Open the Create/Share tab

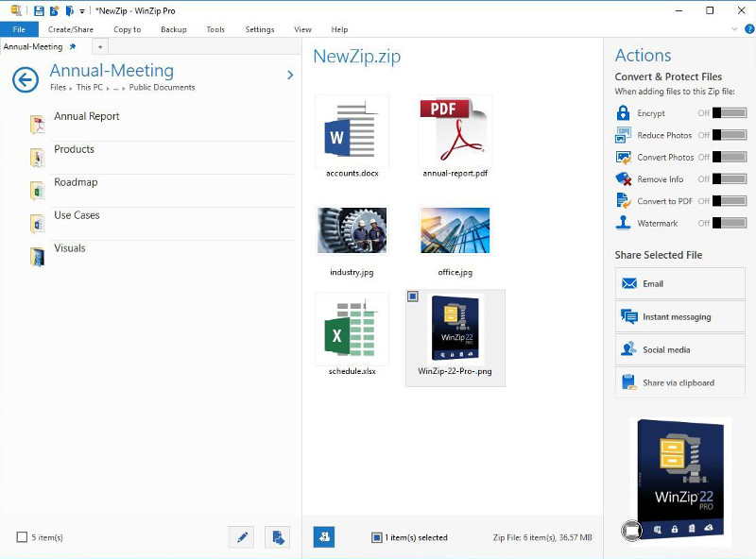click(71, 29)
